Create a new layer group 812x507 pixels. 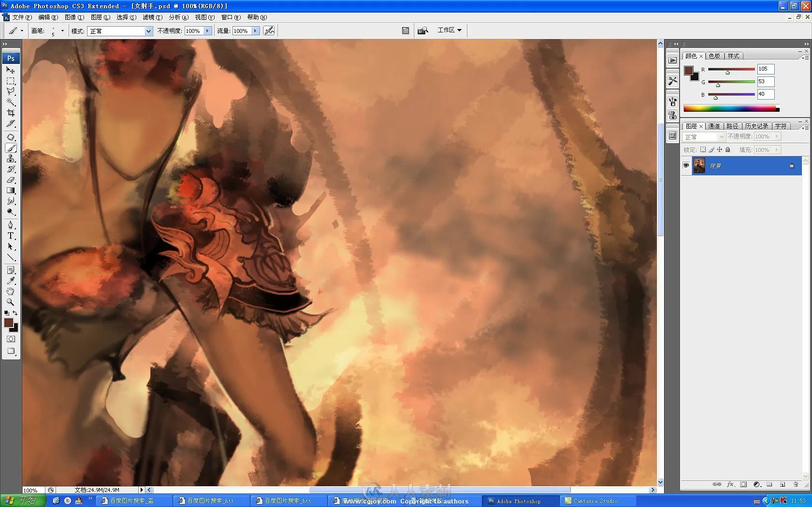click(769, 484)
